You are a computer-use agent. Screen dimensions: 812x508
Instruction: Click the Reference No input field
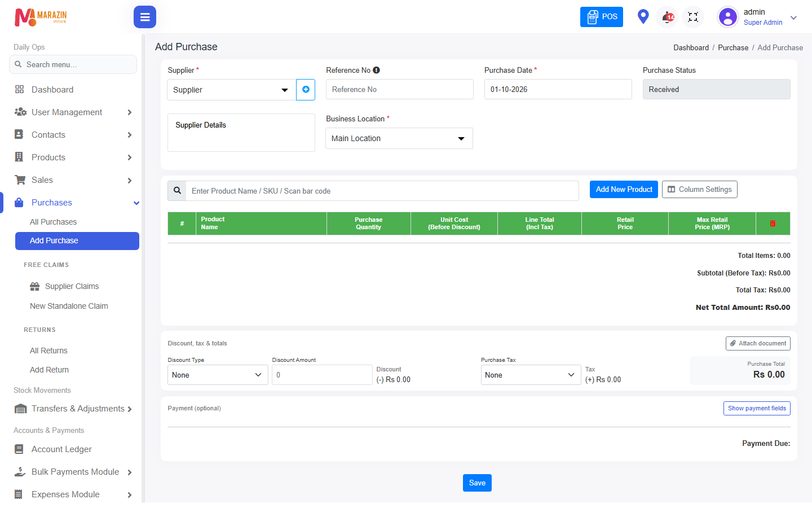400,89
